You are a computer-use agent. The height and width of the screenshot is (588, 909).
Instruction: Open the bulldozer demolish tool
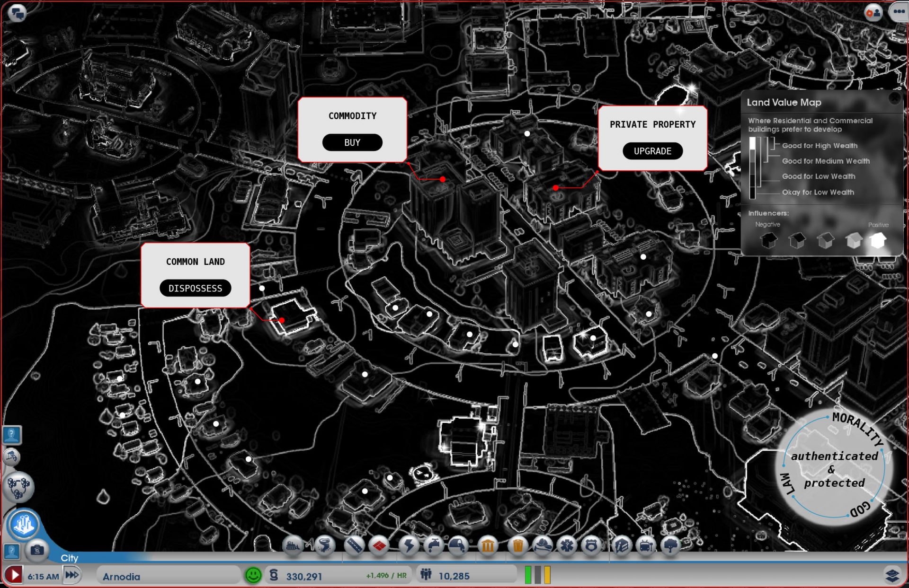[x=293, y=546]
